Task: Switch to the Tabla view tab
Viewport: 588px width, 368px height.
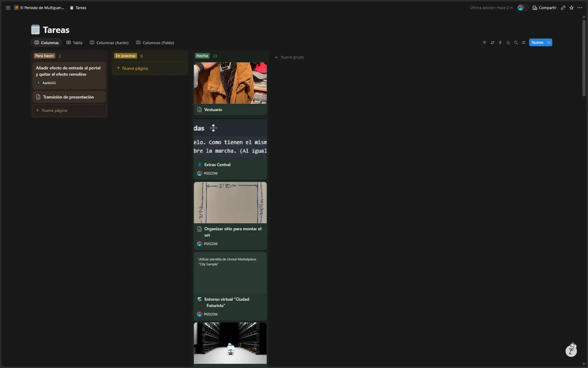Action: tap(74, 43)
